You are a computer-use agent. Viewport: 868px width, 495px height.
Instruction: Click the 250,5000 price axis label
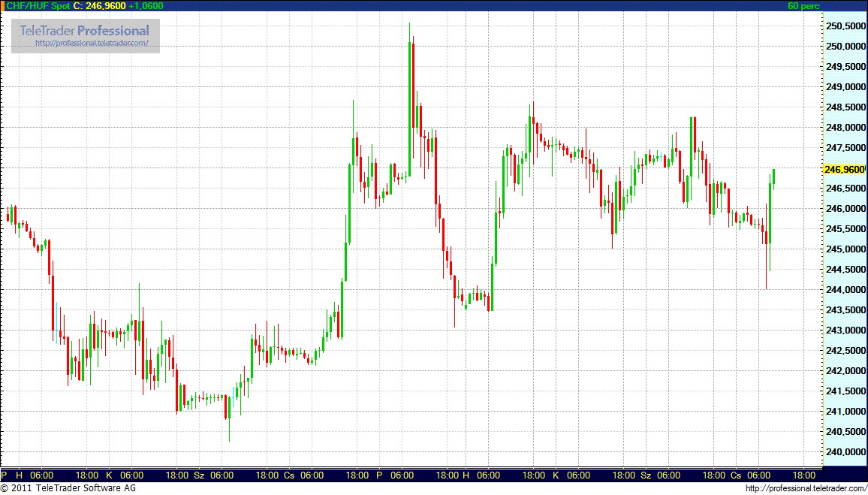(x=845, y=26)
